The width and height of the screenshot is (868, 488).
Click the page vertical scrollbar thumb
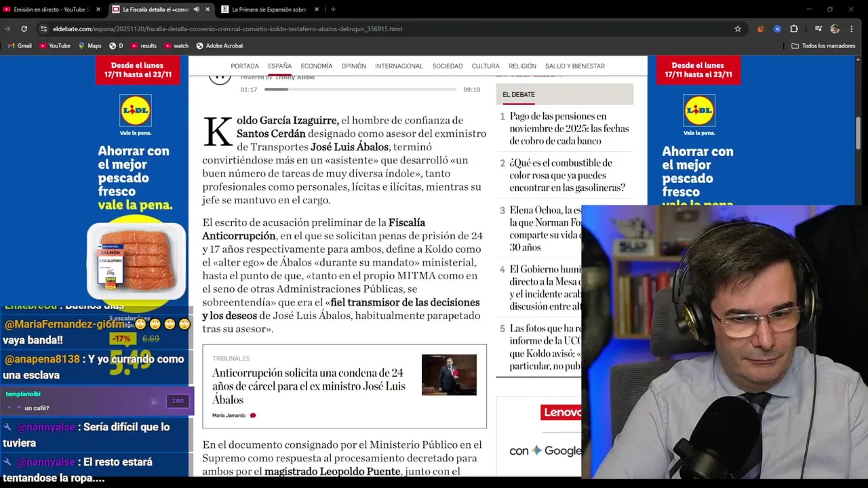[x=859, y=133]
